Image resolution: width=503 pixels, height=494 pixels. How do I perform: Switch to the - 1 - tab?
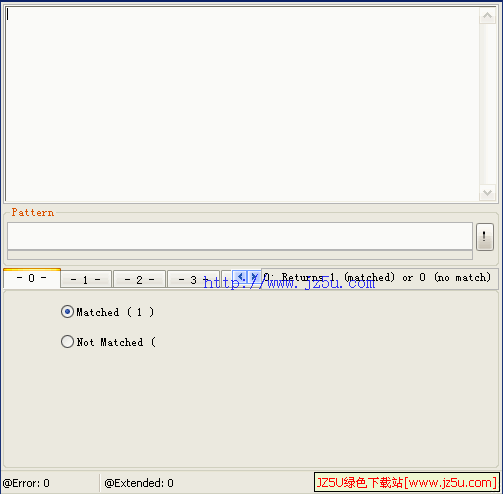[x=86, y=279]
